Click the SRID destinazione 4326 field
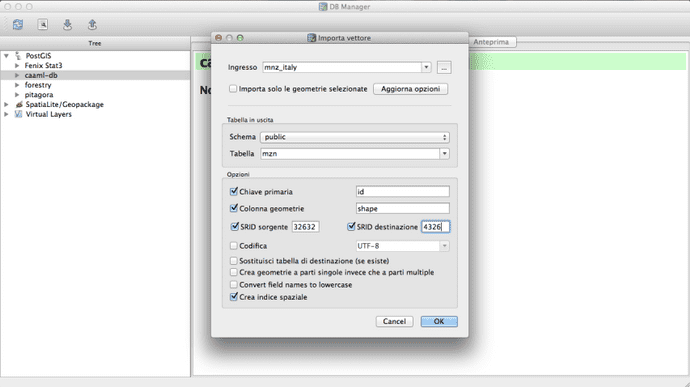690x387 pixels. point(435,227)
